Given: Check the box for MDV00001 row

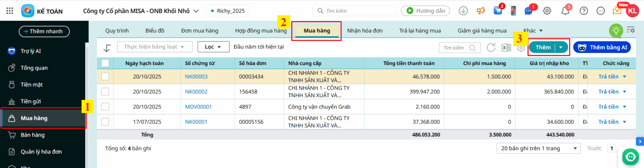Looking at the screenshot, I should point(105,107).
